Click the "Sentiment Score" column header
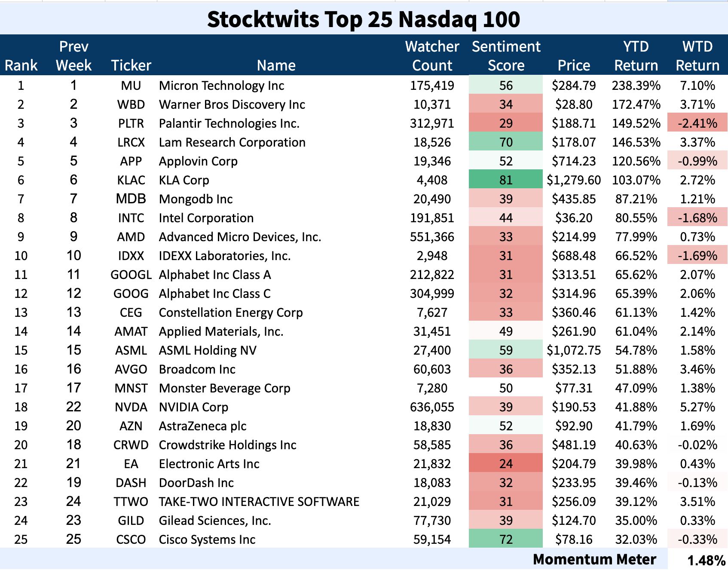This screenshot has width=728, height=570. pyautogui.click(x=506, y=56)
